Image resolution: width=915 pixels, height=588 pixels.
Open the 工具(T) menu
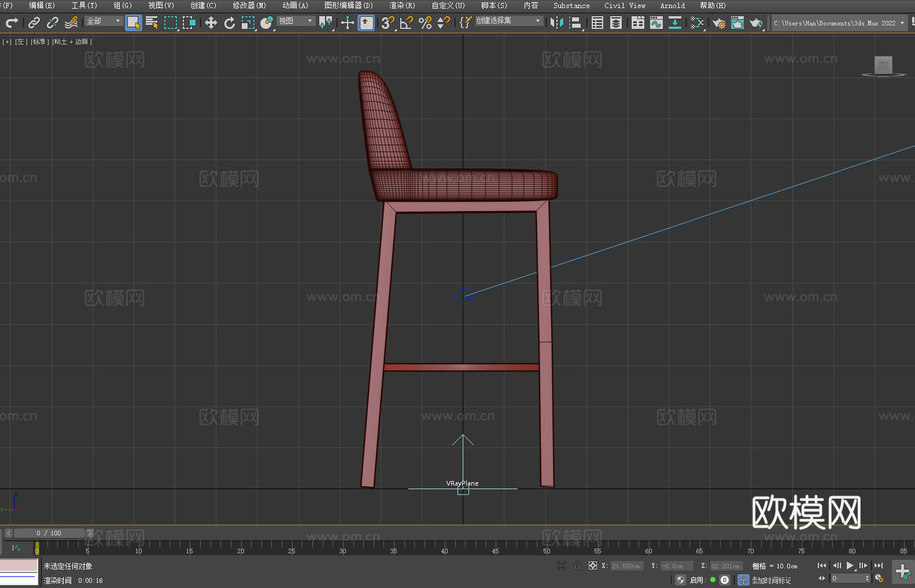tap(84, 5)
